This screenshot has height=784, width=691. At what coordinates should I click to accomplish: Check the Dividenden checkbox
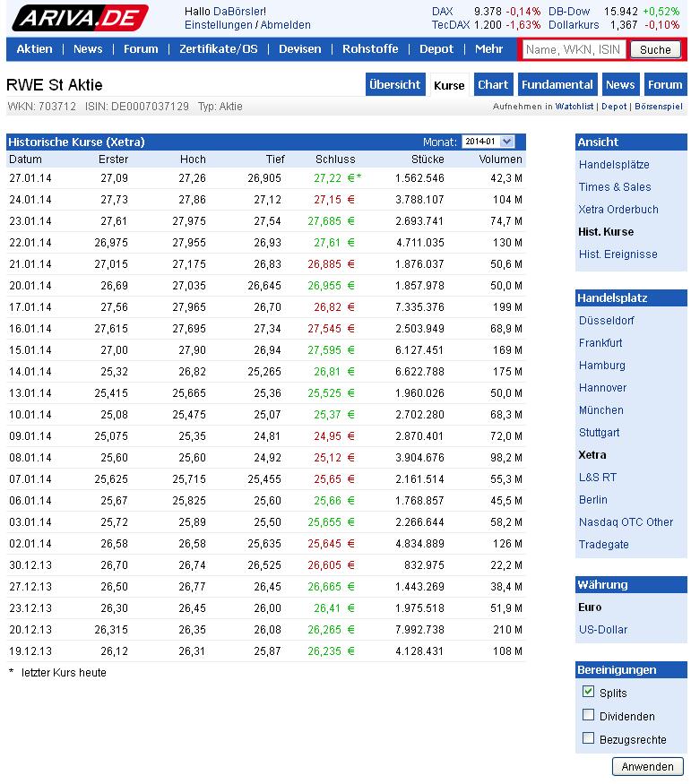pos(588,715)
